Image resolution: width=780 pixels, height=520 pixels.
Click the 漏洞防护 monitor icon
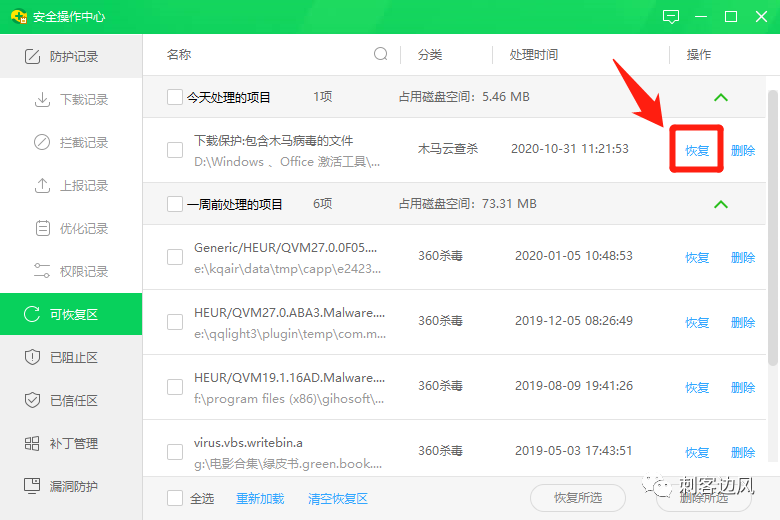point(32,486)
